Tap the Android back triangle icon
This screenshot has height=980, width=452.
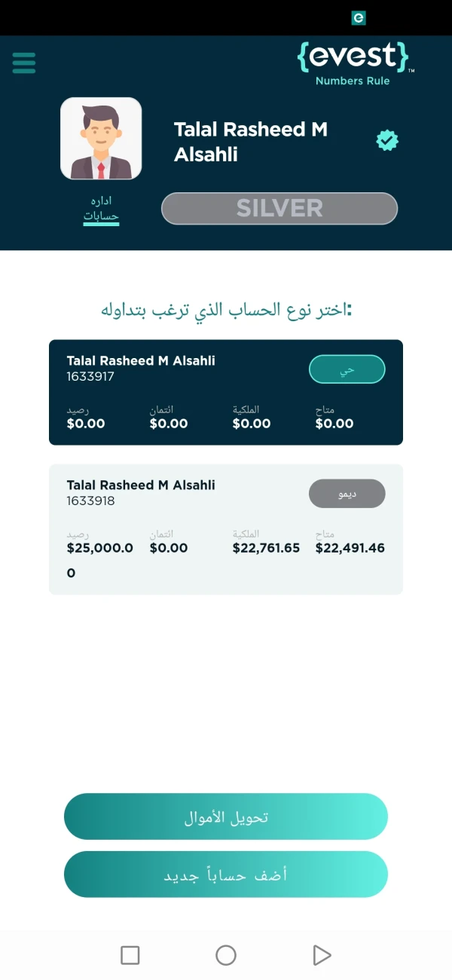(322, 955)
